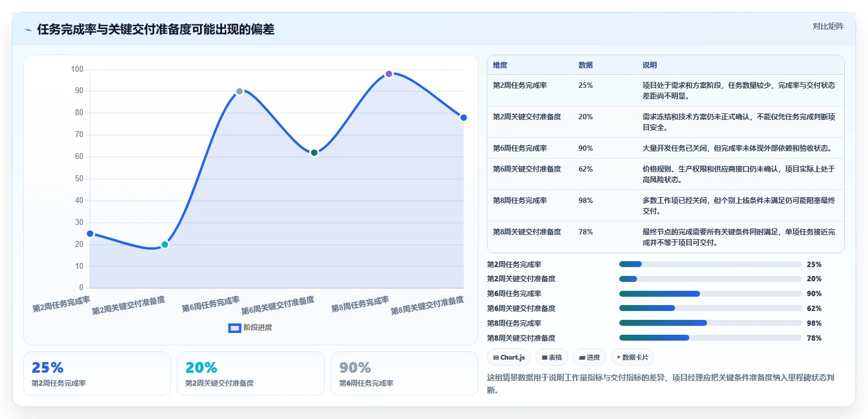Click the x-axis label 第8周关键交付准备度
Image resolution: width=868 pixels, height=419 pixels.
click(x=427, y=306)
